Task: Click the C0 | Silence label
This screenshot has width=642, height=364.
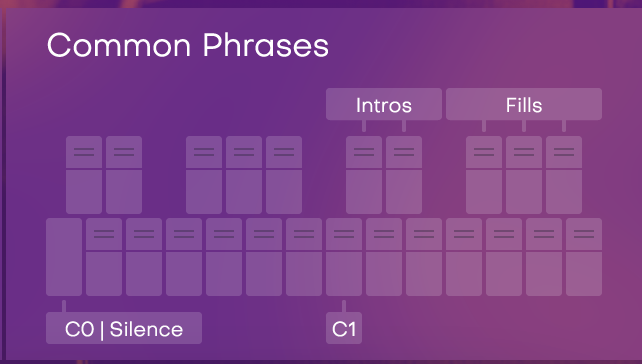Action: point(124,328)
